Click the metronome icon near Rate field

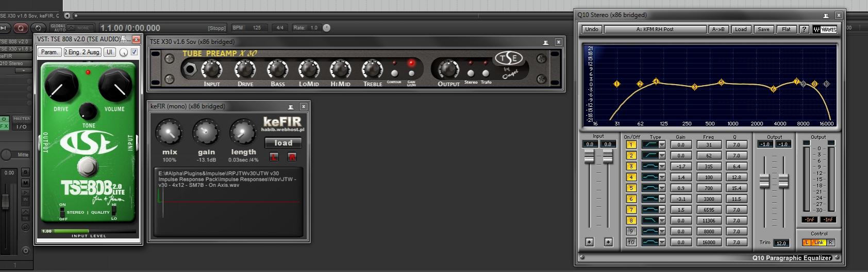327,28
